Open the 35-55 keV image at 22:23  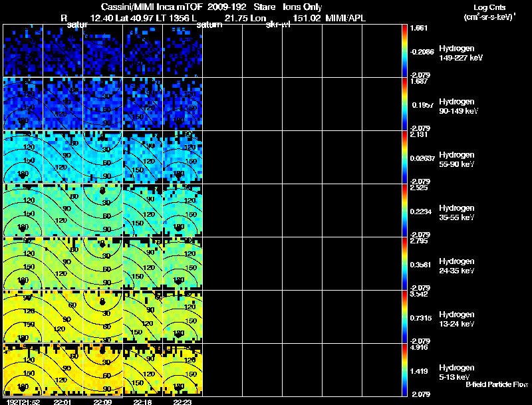pyautogui.click(x=182, y=210)
